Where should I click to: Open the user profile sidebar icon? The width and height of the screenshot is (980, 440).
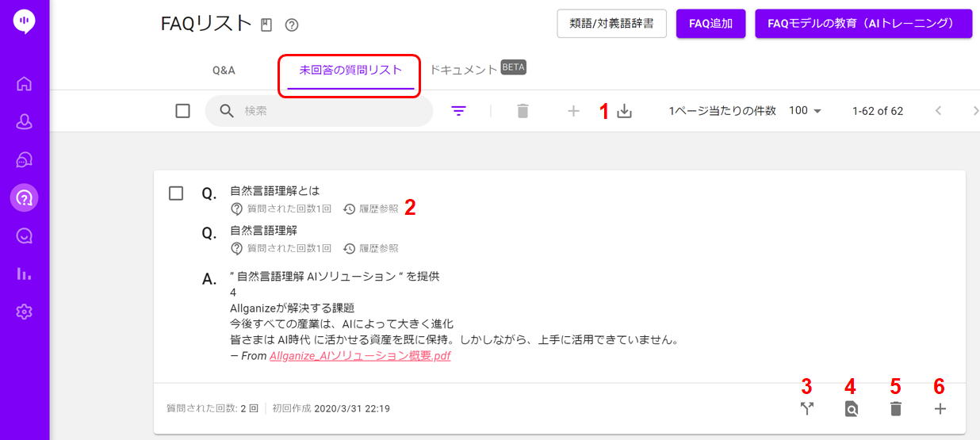click(25, 121)
